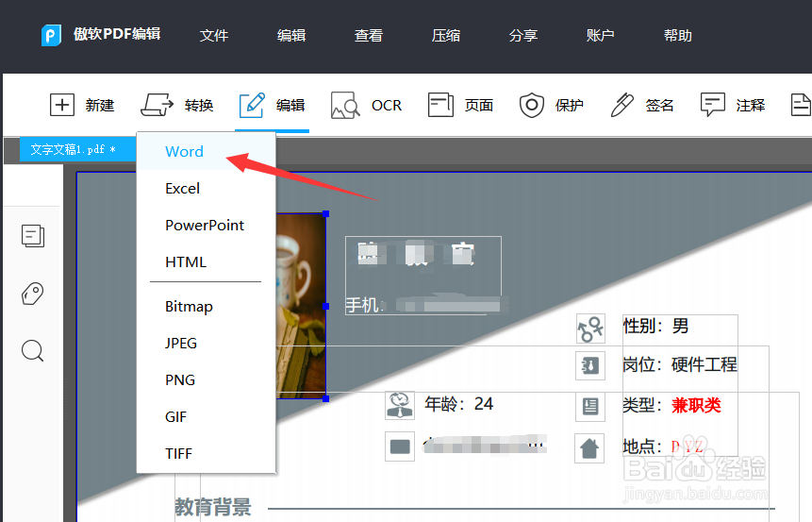Click the 页面 toolbar label

479,105
